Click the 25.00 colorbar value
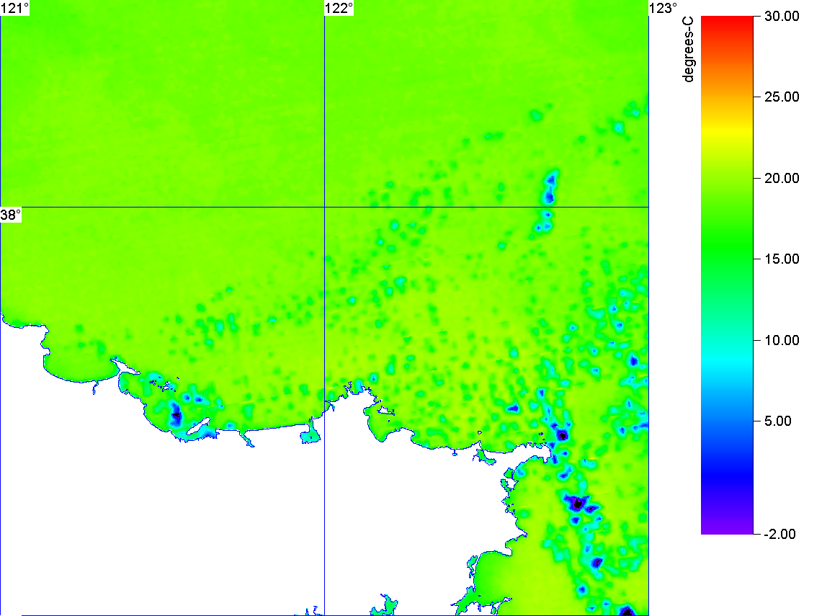The width and height of the screenshot is (840, 616). (782, 97)
